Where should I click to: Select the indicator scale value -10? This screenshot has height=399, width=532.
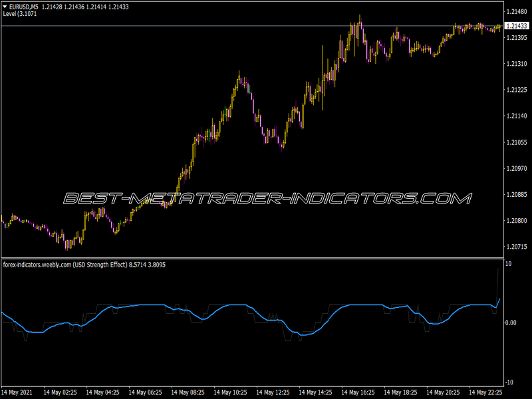509,382
